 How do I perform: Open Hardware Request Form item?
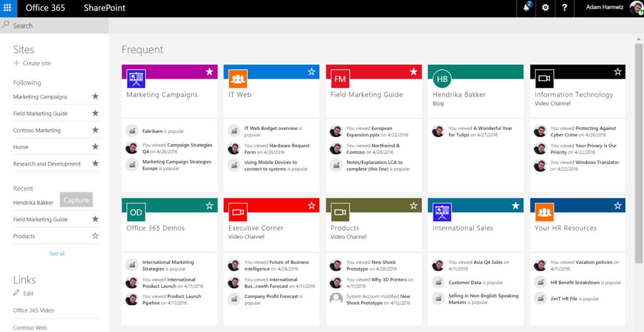coord(277,149)
